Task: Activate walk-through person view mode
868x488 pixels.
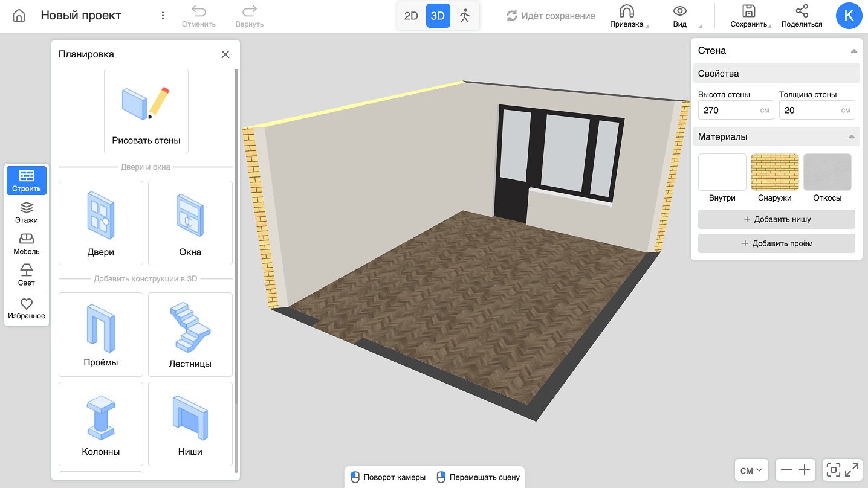Action: [x=464, y=16]
